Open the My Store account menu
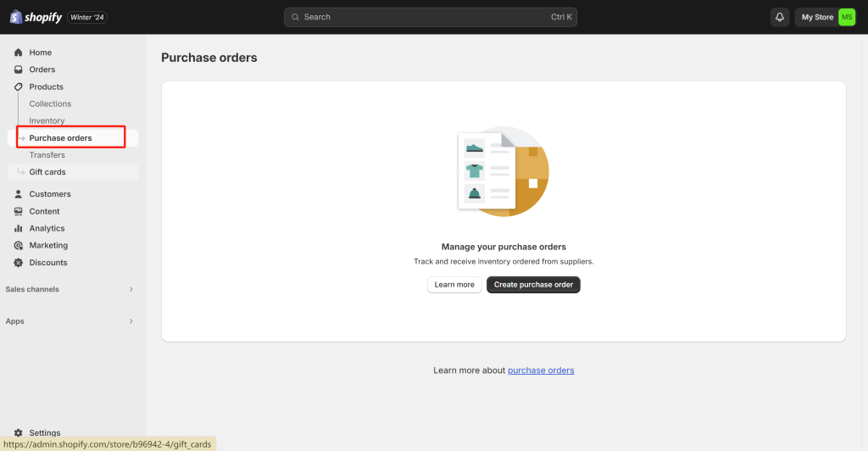868x451 pixels. coord(825,17)
